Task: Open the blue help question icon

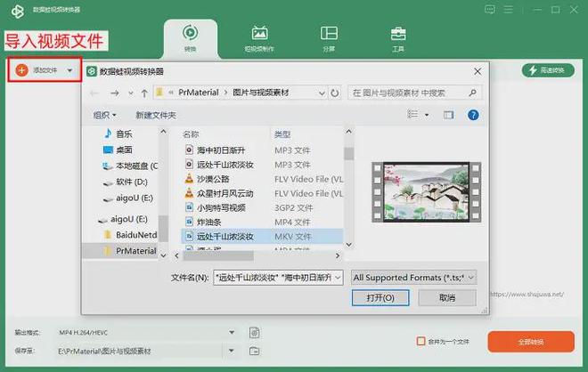Action: click(473, 115)
